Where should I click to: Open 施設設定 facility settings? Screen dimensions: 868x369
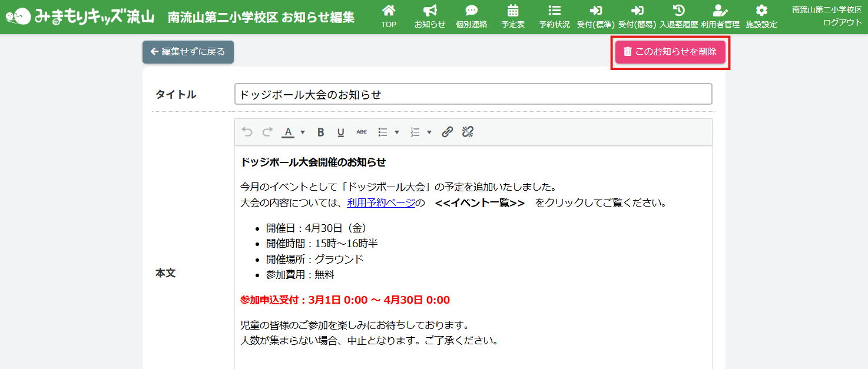[x=761, y=16]
